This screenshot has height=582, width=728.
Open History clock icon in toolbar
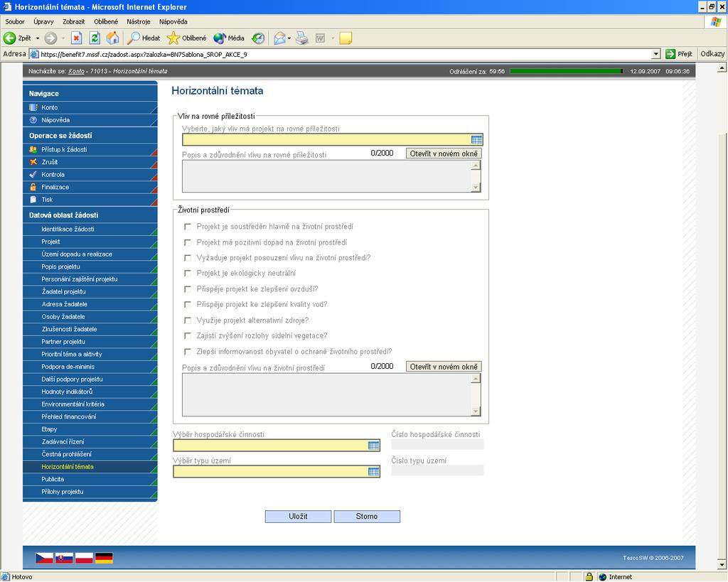point(258,38)
